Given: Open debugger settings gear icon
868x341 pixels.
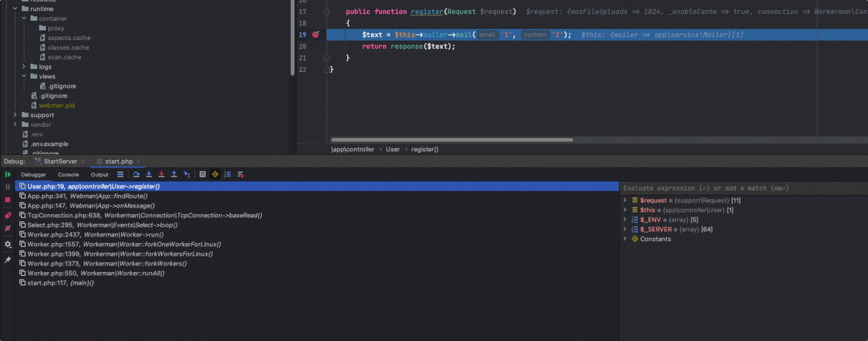Looking at the screenshot, I should coord(7,244).
